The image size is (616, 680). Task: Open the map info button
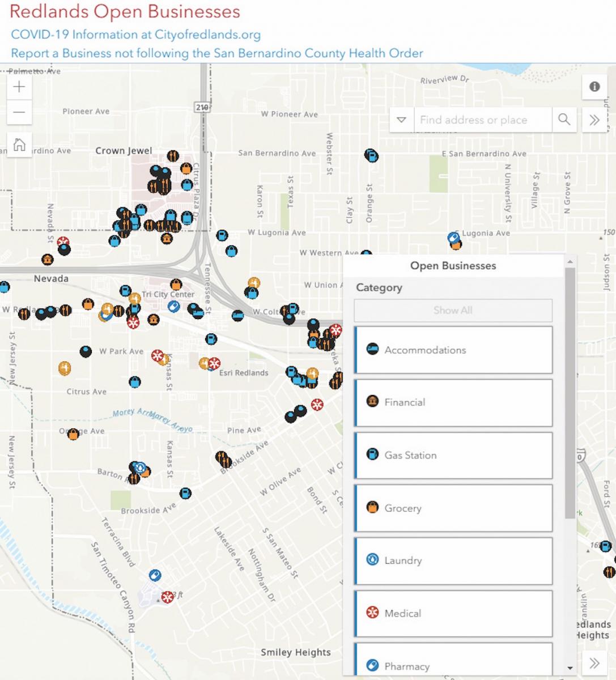[594, 87]
